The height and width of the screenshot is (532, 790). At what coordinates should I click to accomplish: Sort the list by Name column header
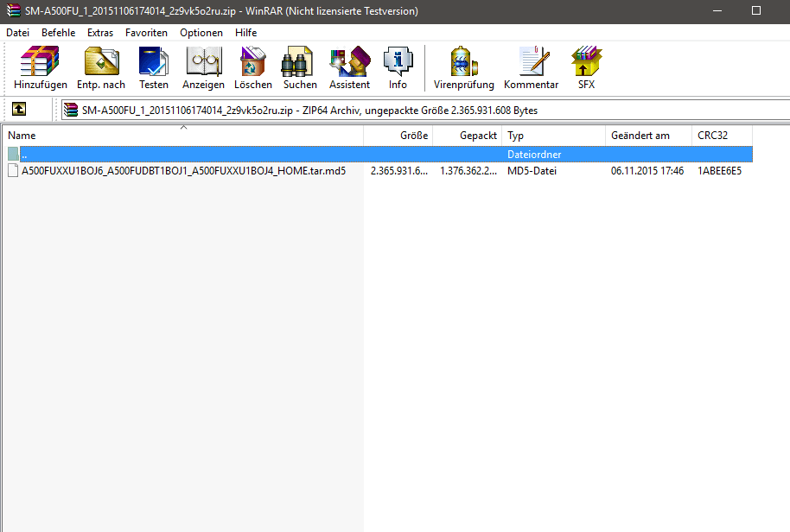(183, 136)
